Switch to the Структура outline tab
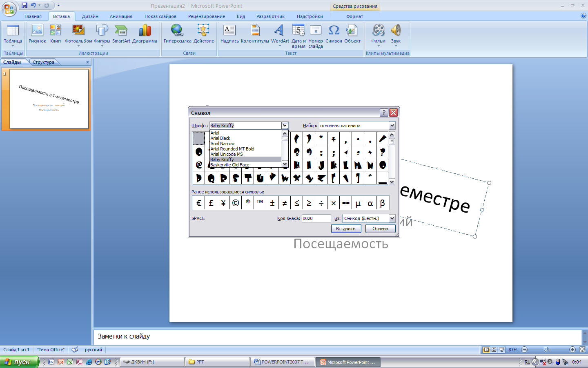 43,62
